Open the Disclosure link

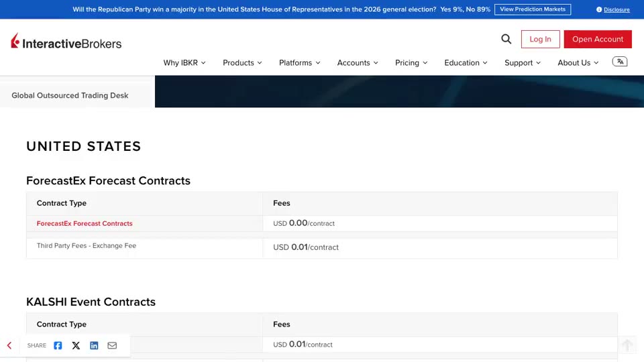point(616,10)
